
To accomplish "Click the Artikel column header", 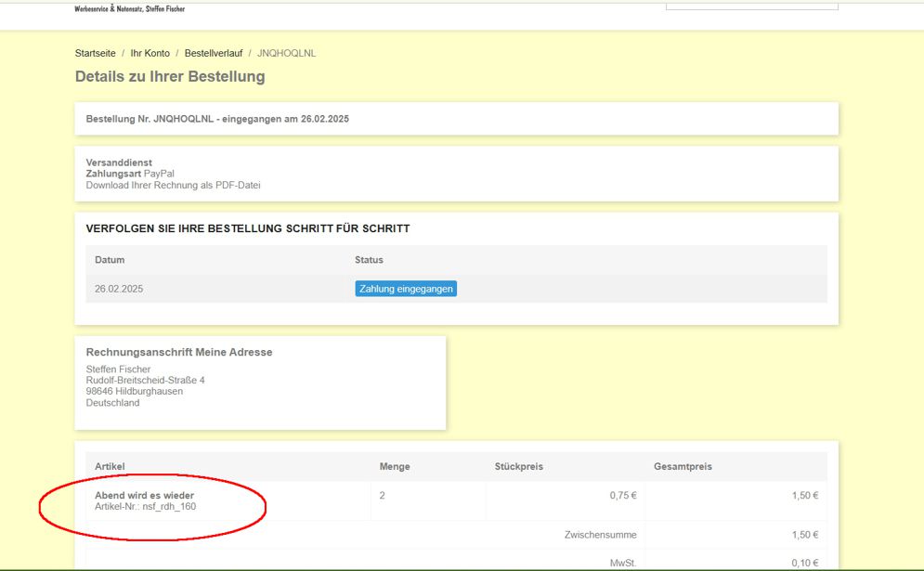I will [110, 466].
